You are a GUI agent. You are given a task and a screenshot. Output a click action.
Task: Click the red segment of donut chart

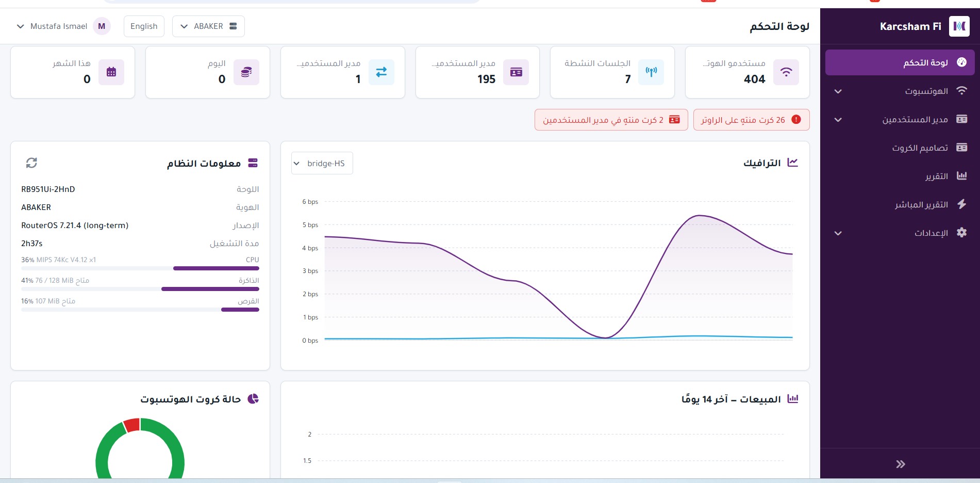132,425
